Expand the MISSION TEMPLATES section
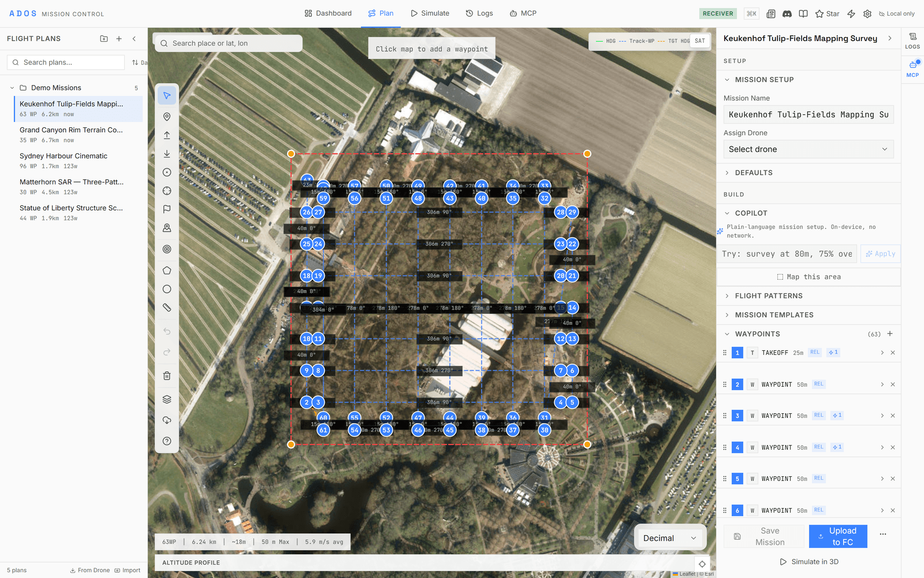The width and height of the screenshot is (924, 578). tap(808, 315)
